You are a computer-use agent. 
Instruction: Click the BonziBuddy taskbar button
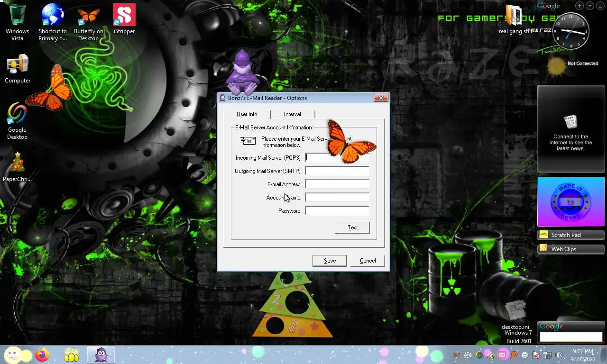(x=101, y=355)
